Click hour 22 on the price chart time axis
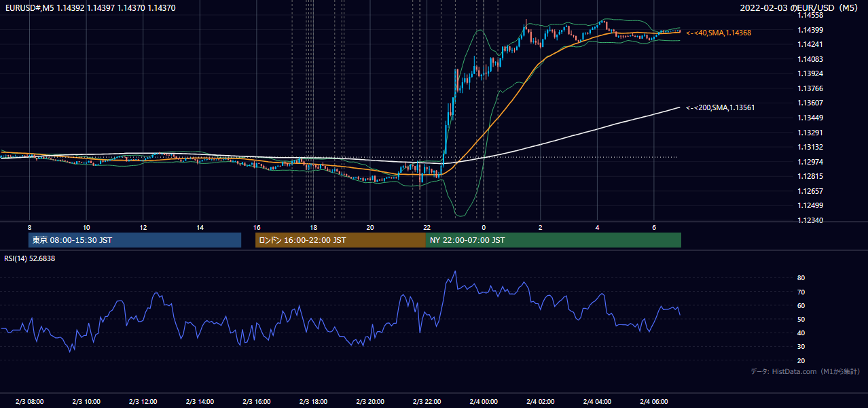 pos(427,227)
